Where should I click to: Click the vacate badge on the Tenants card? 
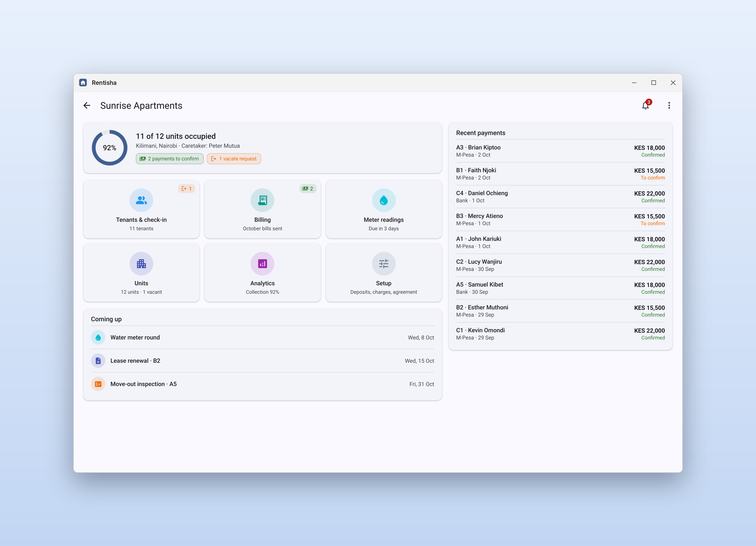point(187,189)
